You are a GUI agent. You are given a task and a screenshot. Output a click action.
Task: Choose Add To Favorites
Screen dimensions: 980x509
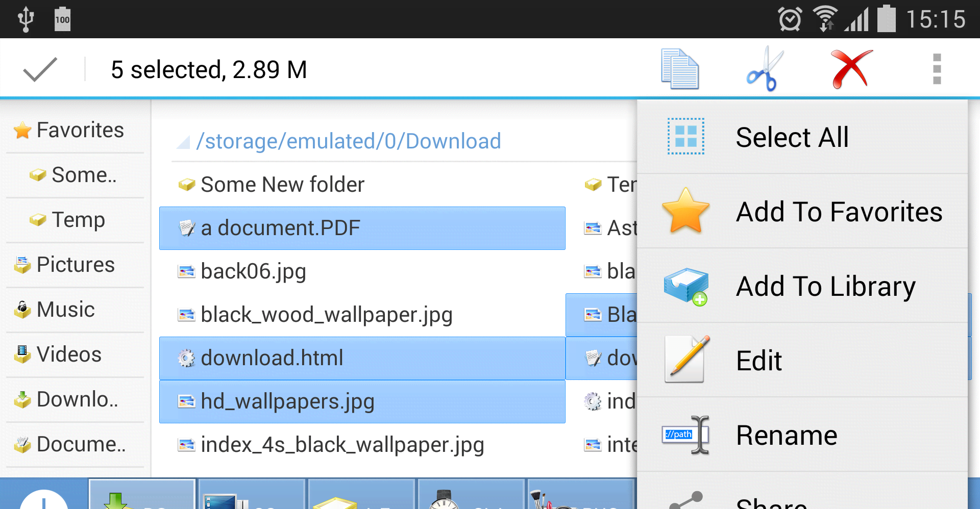[802, 212]
